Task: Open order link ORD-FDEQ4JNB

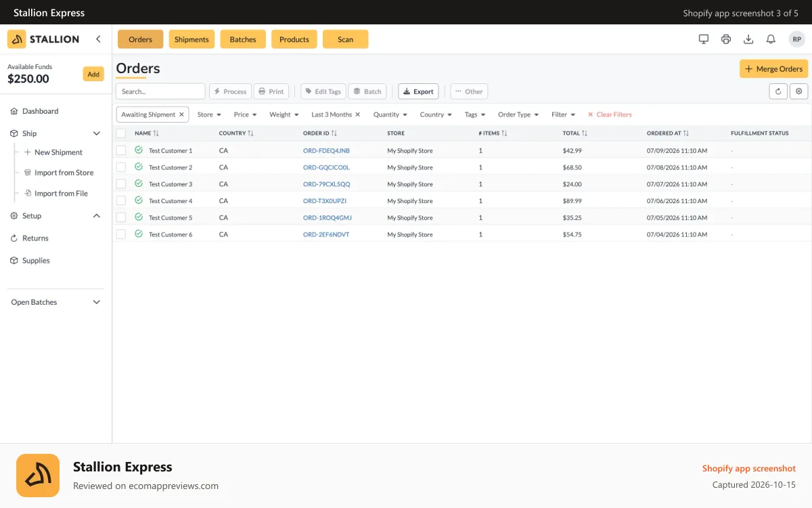Action: (326, 150)
